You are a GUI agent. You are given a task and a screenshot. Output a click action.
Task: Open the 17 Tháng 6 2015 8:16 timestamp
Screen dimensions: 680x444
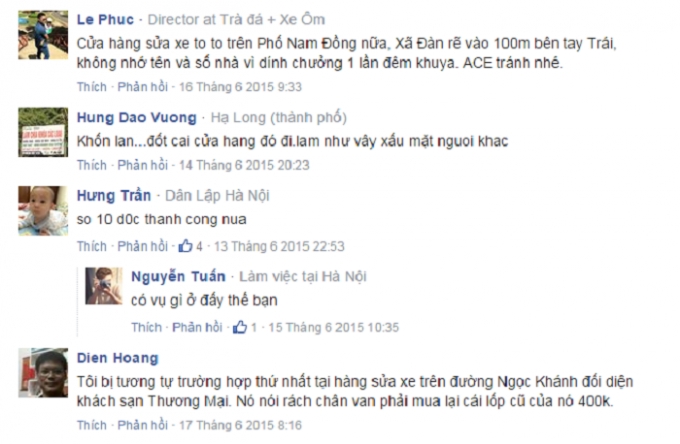point(240,425)
